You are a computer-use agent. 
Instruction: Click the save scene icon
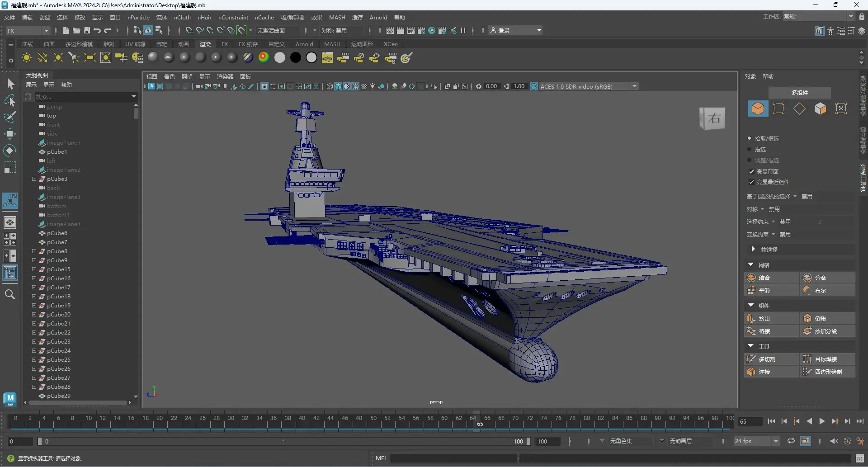click(x=87, y=30)
